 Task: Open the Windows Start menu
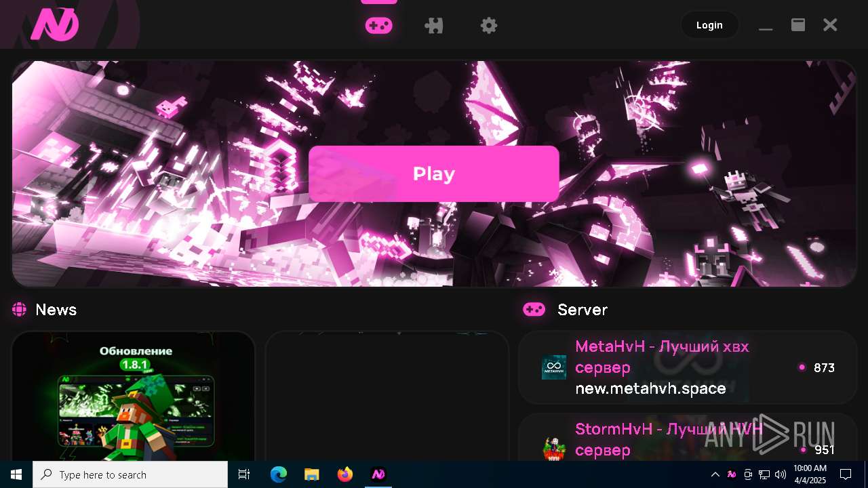coord(16,474)
